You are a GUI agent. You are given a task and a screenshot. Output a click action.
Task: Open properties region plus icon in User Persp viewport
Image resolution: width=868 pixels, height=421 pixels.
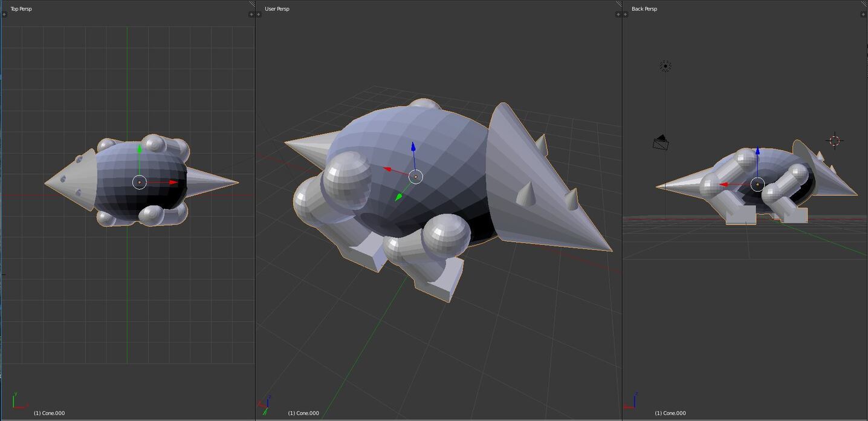pos(618,14)
